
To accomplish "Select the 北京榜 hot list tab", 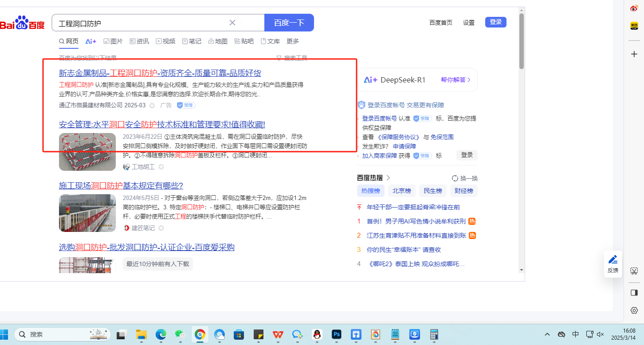I will tap(401, 191).
